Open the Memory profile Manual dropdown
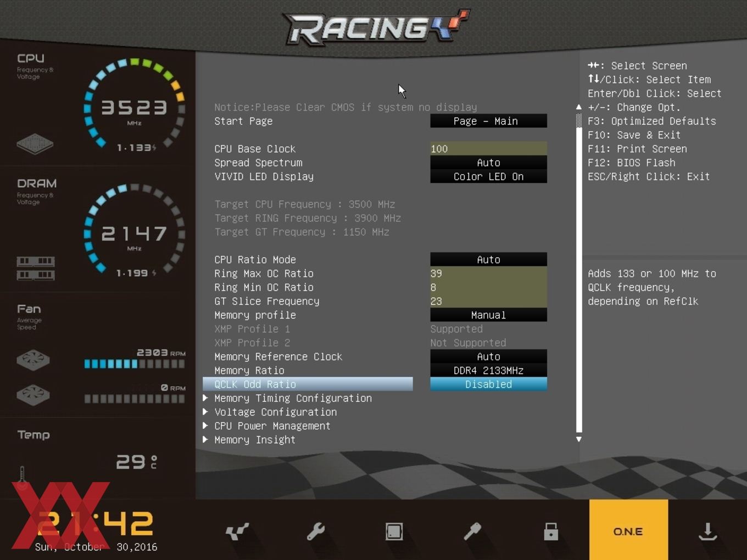747x560 pixels. 488,315
